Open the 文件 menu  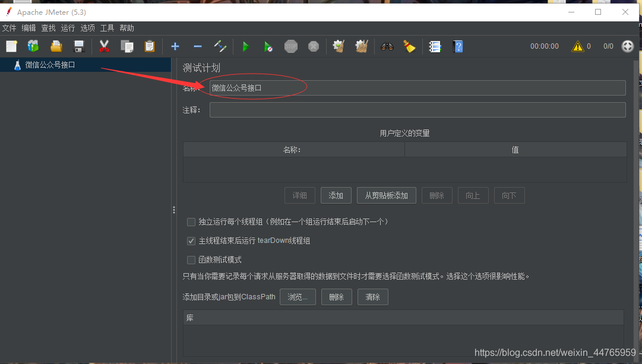(x=9, y=28)
